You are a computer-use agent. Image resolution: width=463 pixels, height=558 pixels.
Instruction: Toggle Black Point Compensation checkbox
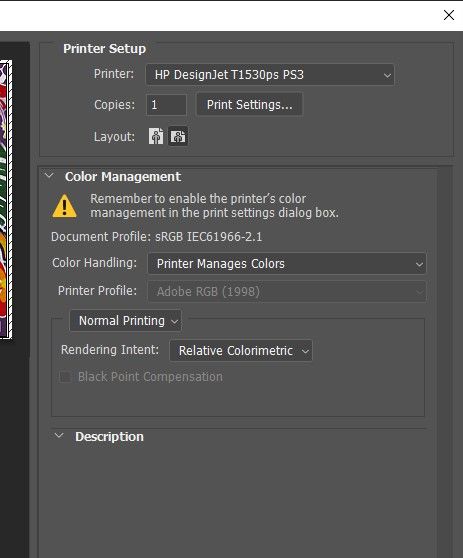point(65,377)
